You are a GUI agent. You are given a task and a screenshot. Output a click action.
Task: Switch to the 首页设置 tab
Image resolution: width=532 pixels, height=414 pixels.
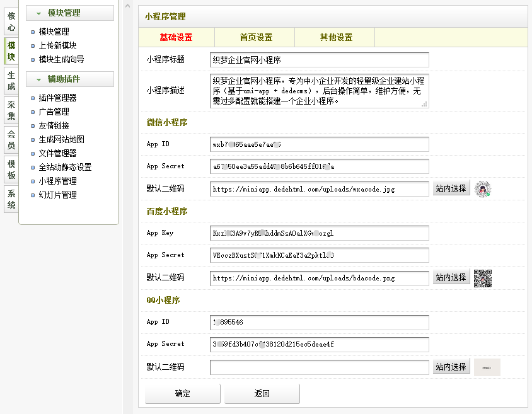coord(256,37)
